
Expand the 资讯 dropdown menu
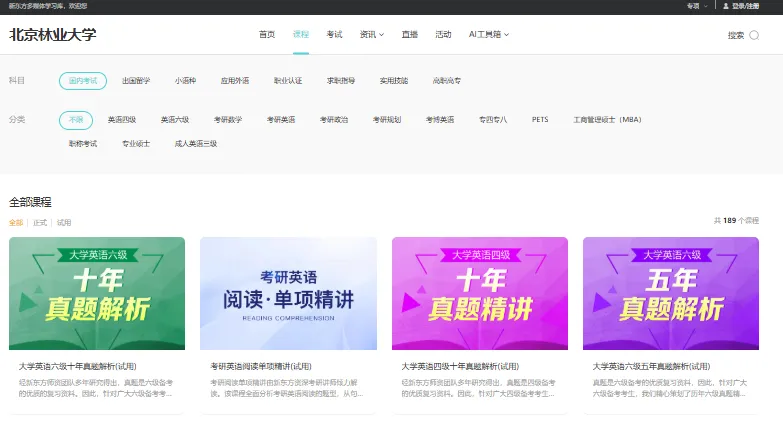[372, 35]
